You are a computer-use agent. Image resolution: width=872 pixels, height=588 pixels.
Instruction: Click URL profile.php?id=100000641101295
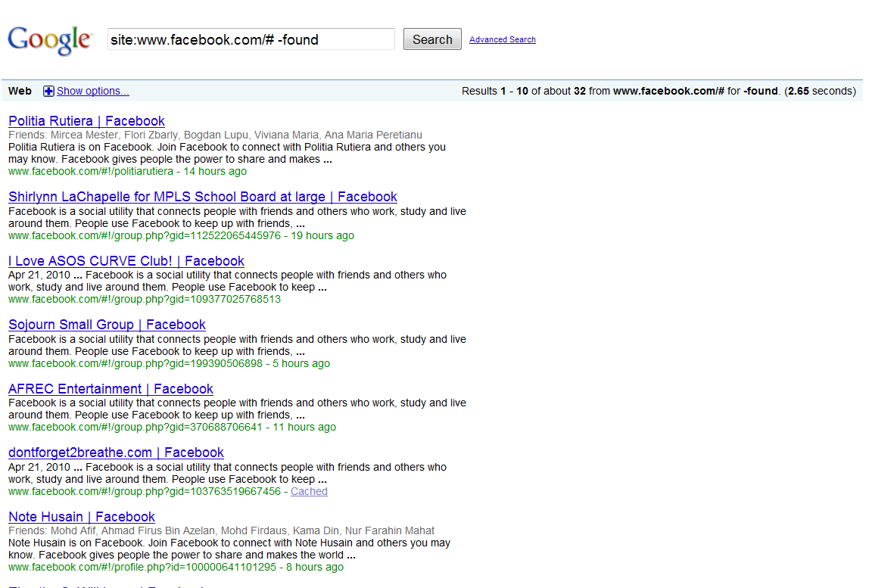point(142,567)
